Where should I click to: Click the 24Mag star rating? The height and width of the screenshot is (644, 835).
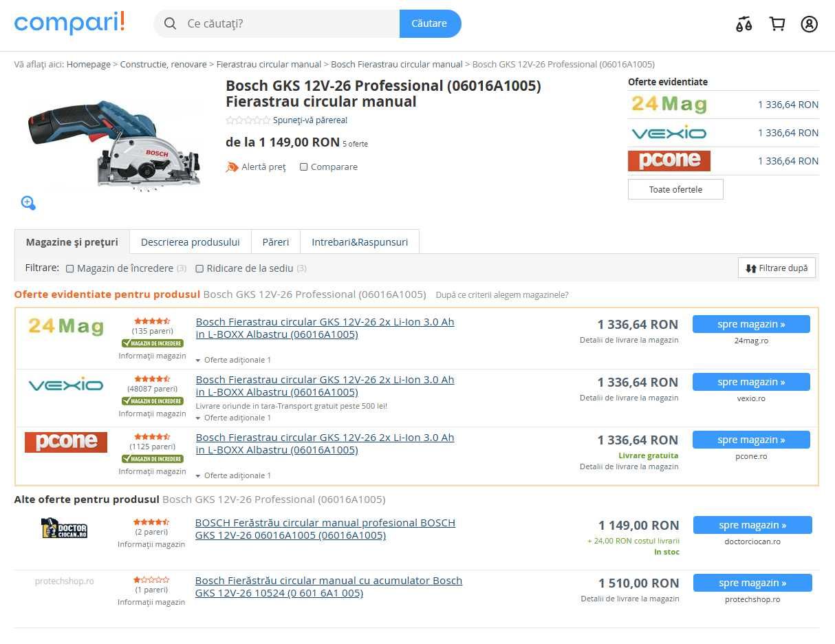tap(152, 321)
